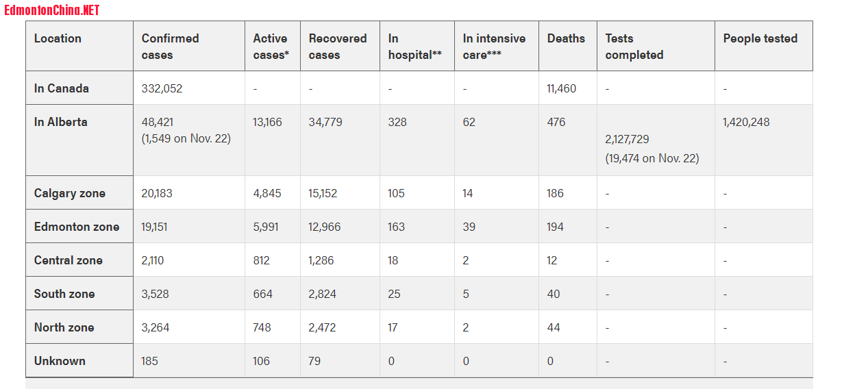This screenshot has height=389, width=868.
Task: Click the Tests completed header
Action: point(634,47)
